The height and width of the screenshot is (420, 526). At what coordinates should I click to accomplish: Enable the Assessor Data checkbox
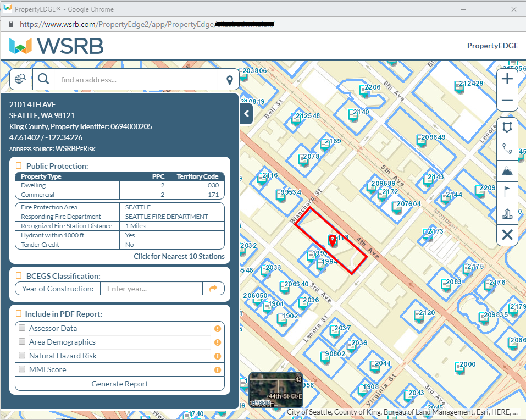[x=21, y=328]
